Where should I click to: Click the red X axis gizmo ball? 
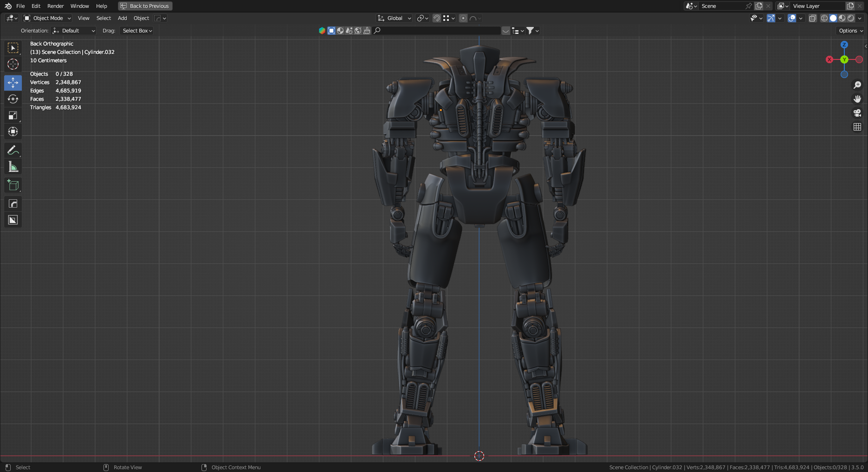[x=829, y=59]
